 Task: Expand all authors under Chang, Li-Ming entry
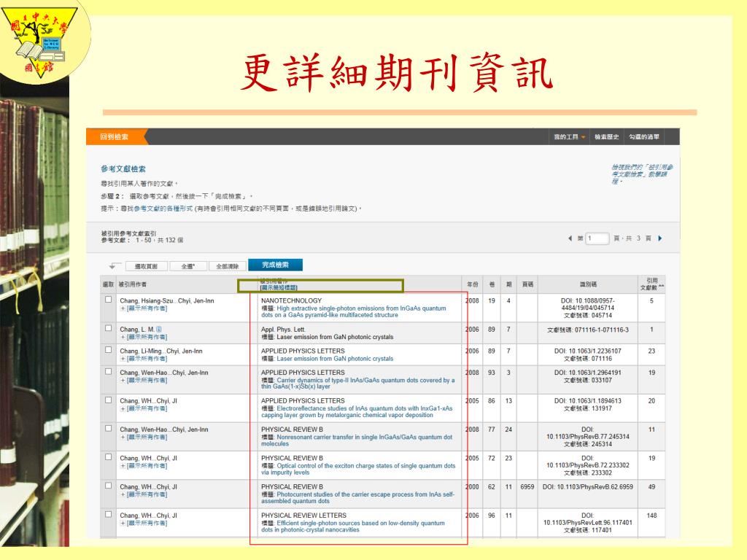pos(144,359)
